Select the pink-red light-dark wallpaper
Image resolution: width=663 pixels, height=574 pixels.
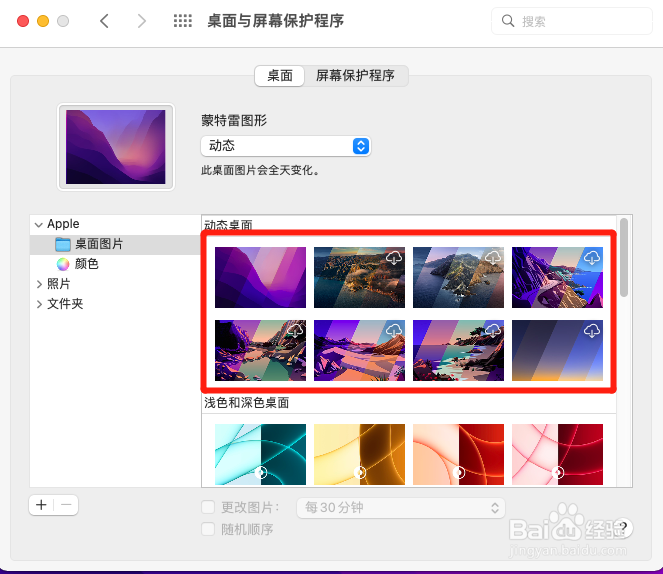pyautogui.click(x=557, y=454)
